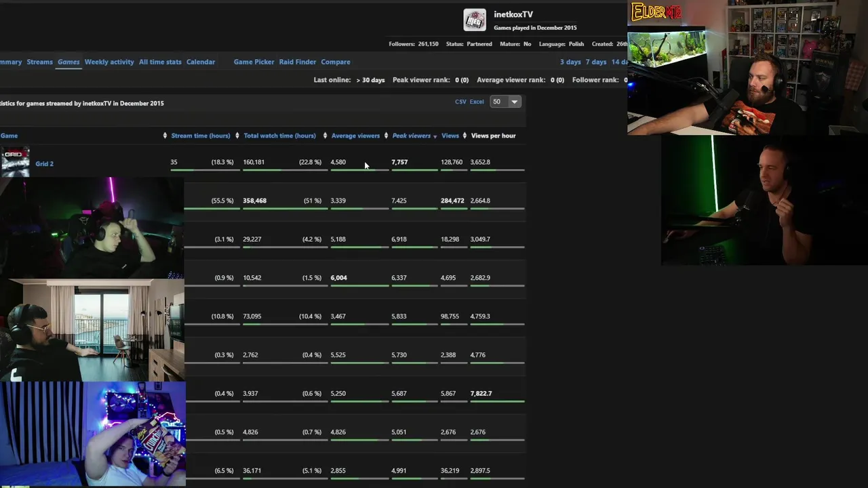This screenshot has height=488, width=868.
Task: Click the views per hour value 7,822.7
Action: pyautogui.click(x=481, y=394)
